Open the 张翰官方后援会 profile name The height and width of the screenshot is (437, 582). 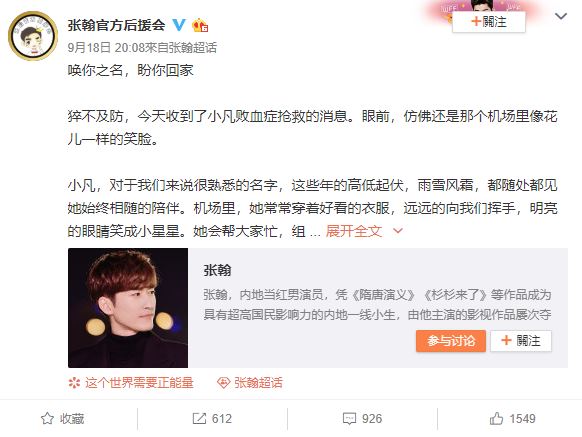pos(117,25)
